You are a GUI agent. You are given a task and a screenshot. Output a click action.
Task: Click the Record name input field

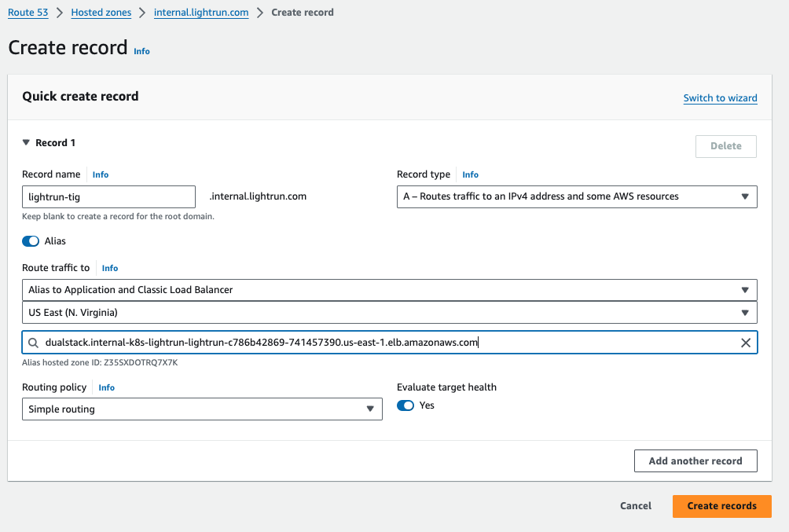(x=108, y=196)
